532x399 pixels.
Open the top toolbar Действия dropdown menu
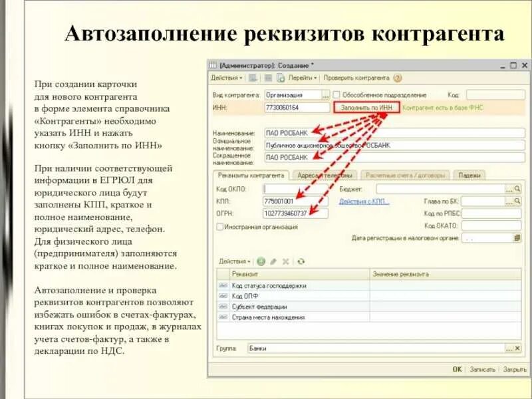pos(226,78)
